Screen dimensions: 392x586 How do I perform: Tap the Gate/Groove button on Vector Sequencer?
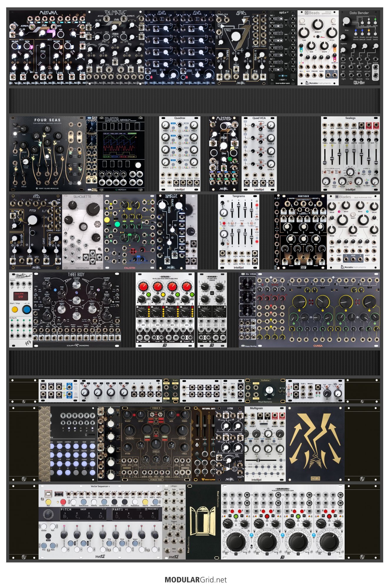(83, 502)
